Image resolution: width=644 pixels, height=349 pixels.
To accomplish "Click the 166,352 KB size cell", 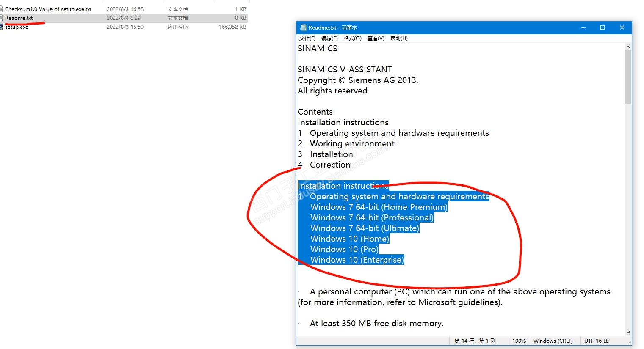I will (232, 27).
